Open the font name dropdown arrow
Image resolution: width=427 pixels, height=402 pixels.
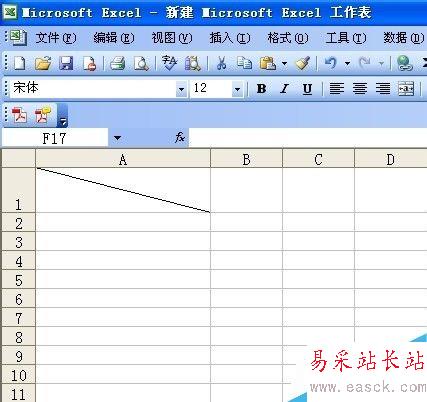[x=181, y=89]
